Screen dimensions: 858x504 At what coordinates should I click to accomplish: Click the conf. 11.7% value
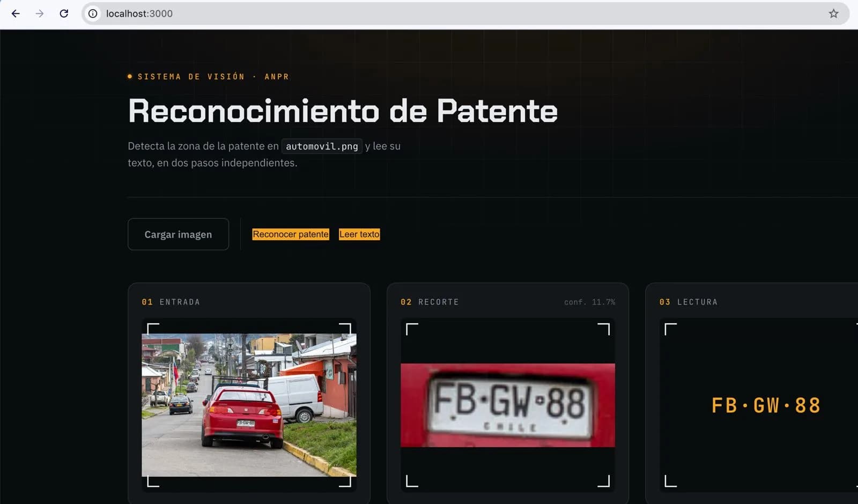click(x=589, y=302)
